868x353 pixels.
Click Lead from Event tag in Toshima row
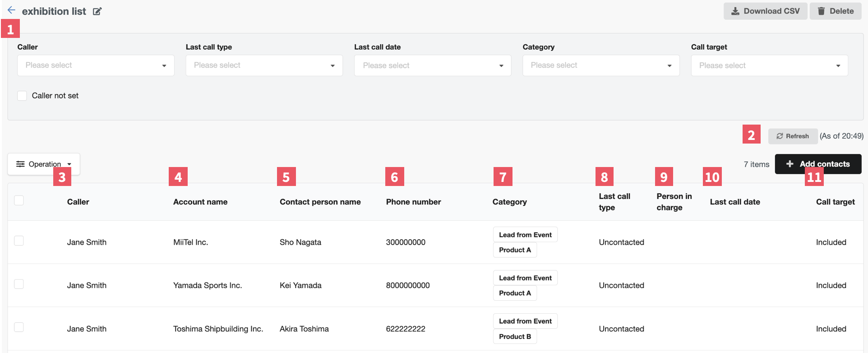point(525,321)
